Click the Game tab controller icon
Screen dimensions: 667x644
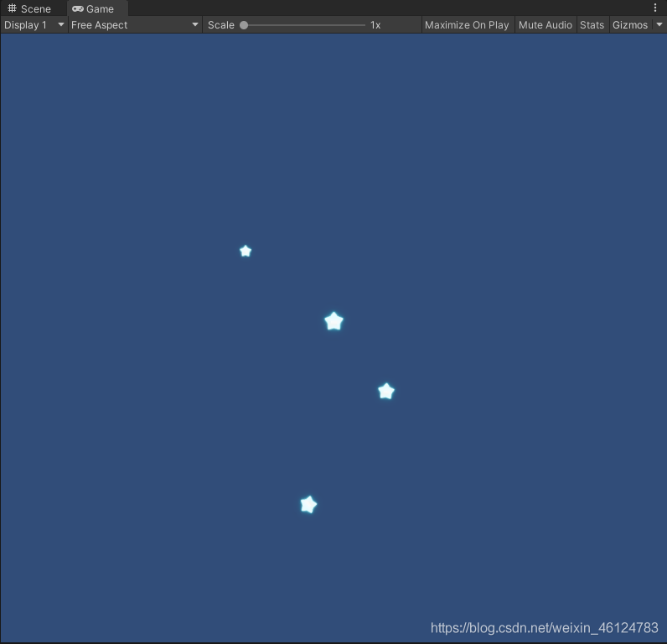[x=77, y=8]
